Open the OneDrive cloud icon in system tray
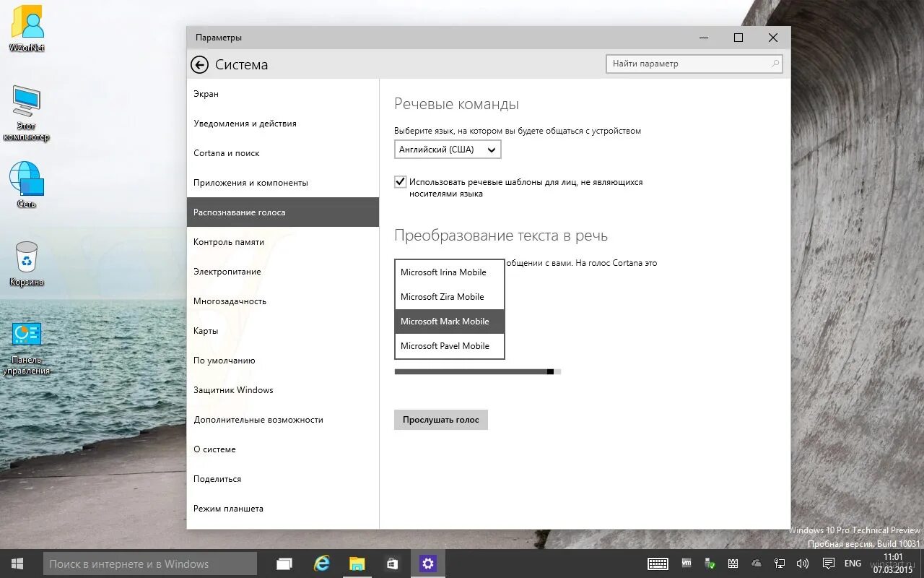924x578 pixels. 757,564
